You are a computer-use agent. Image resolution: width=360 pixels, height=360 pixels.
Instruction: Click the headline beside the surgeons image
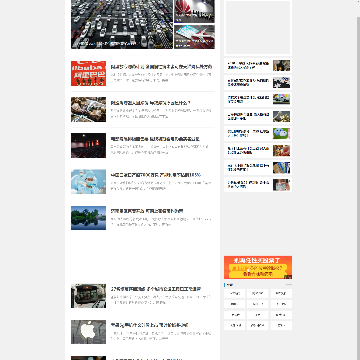click(156, 175)
